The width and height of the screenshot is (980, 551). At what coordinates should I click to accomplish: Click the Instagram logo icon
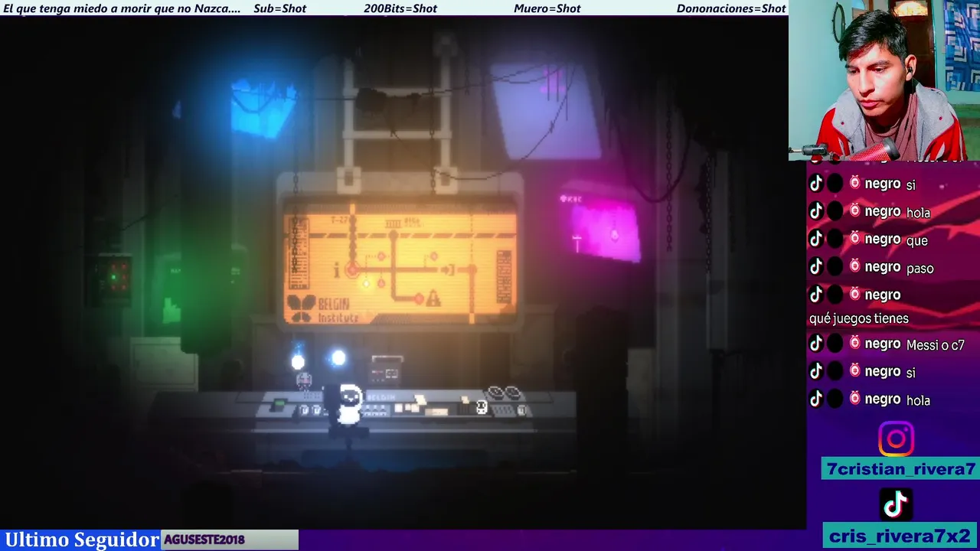coord(896,439)
